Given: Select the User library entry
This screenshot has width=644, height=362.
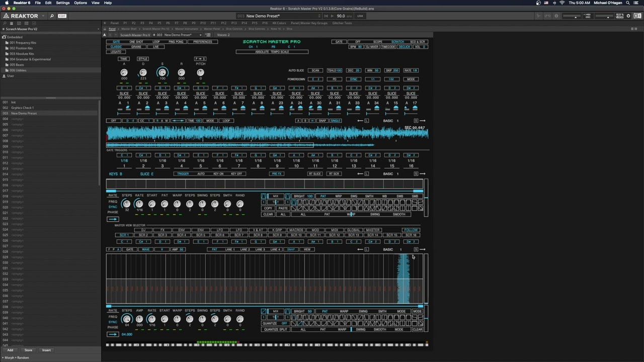Looking at the screenshot, I should (10, 76).
